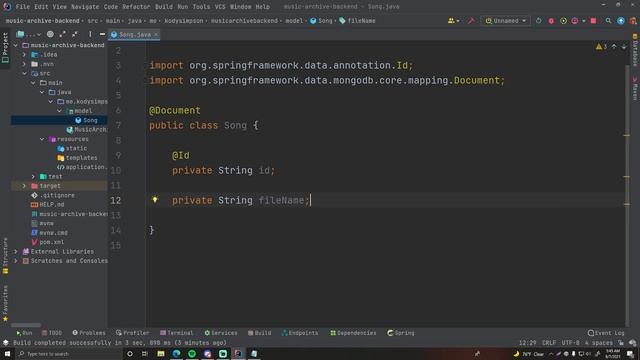Click the Profiler run icon
Screen dimensions: 640x360
click(x=575, y=21)
